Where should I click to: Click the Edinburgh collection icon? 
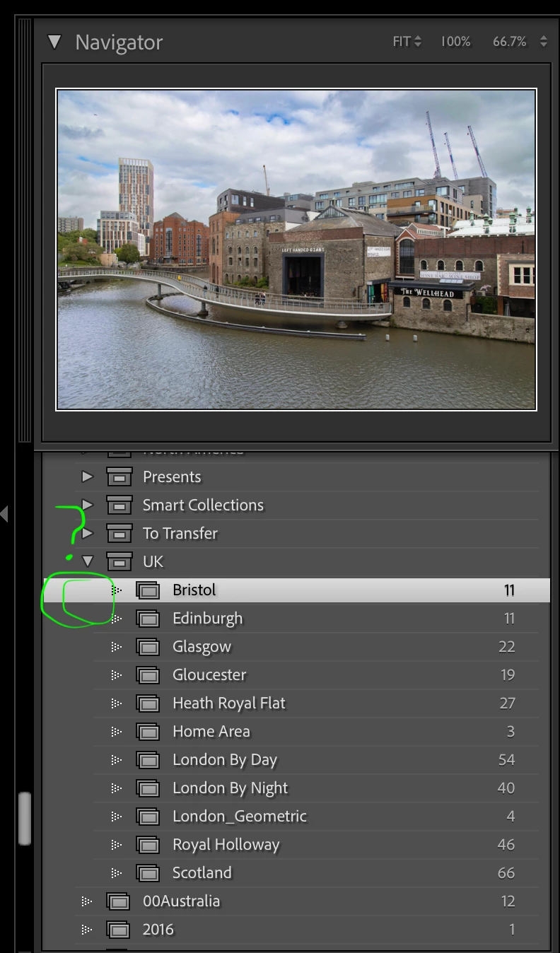[x=148, y=619]
